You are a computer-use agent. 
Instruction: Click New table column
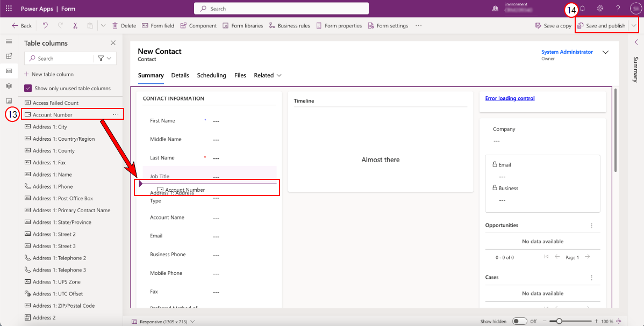point(49,74)
